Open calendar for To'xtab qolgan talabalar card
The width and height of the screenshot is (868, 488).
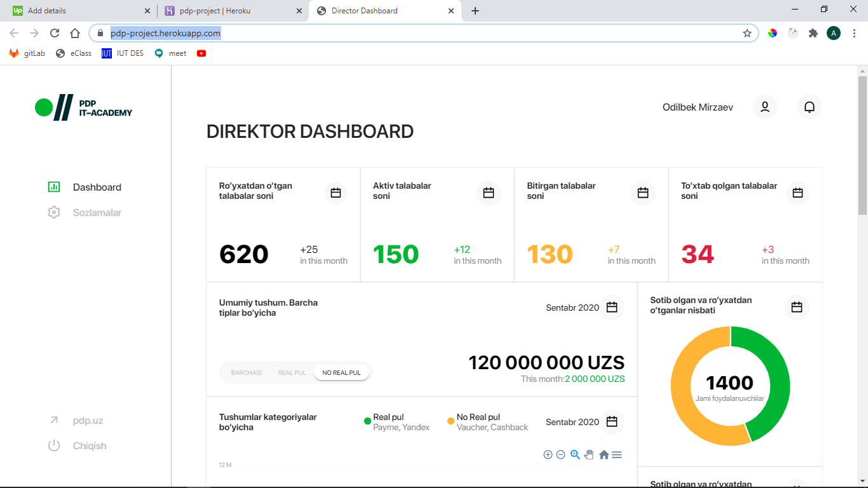coord(798,193)
